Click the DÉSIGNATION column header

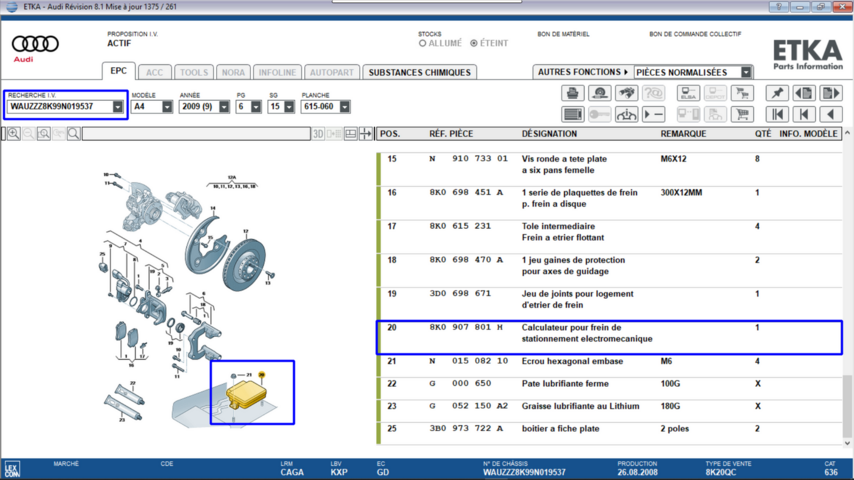click(549, 133)
